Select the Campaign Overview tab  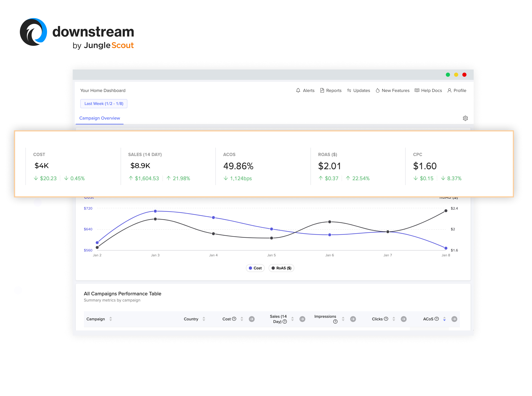pyautogui.click(x=100, y=118)
